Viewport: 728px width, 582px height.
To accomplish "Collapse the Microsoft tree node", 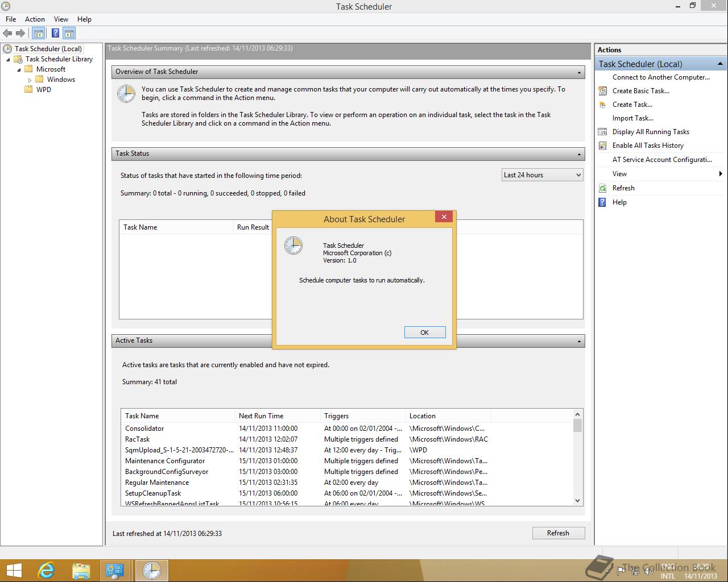I will (x=19, y=69).
